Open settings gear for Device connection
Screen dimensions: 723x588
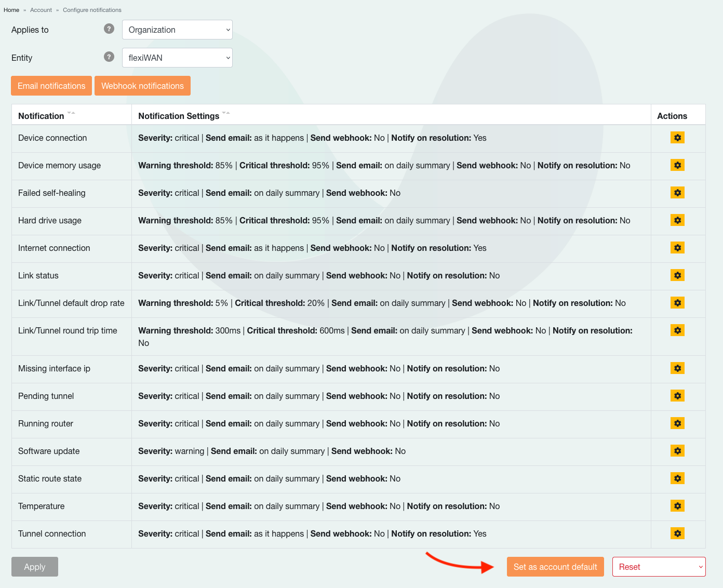(x=677, y=138)
